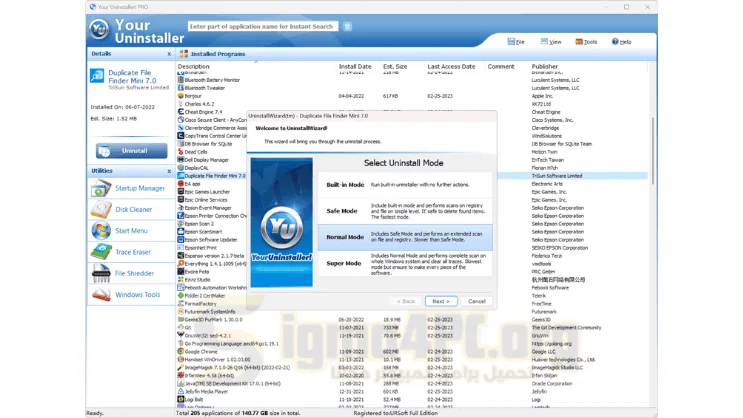The image size is (743, 418).
Task: Select Handset WinDriver 1.02.03.00 row
Action: pos(411,360)
